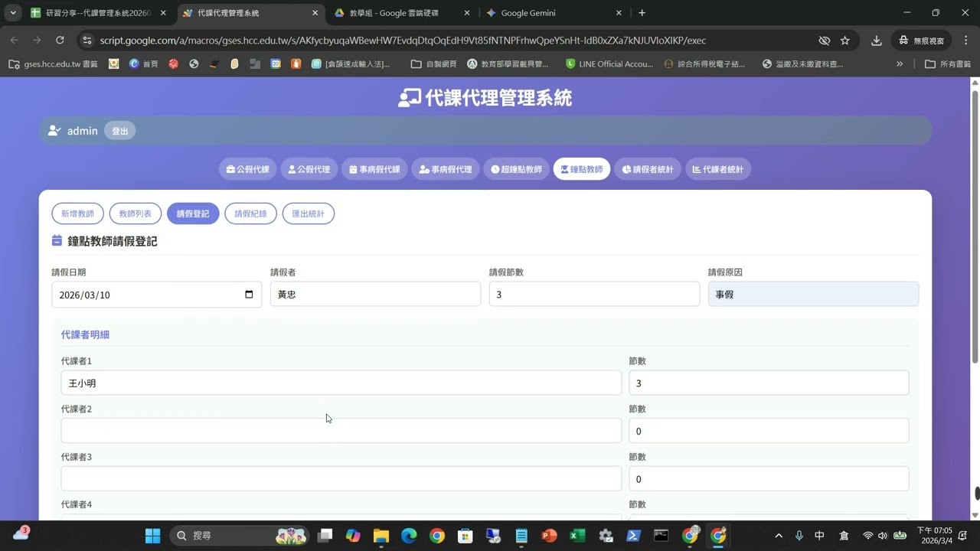Switch to 事病假代理 tab
Viewport: 980px width, 551px height.
pyautogui.click(x=445, y=169)
